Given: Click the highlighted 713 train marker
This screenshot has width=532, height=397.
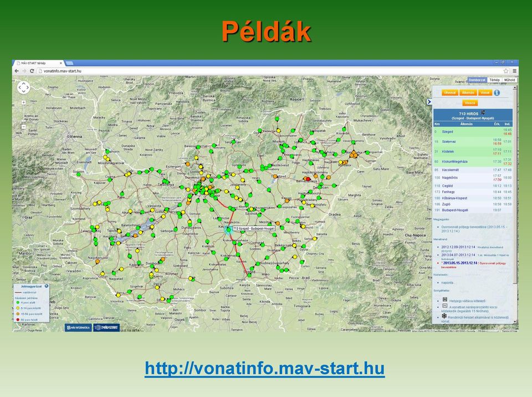Looking at the screenshot, I should click(x=229, y=230).
